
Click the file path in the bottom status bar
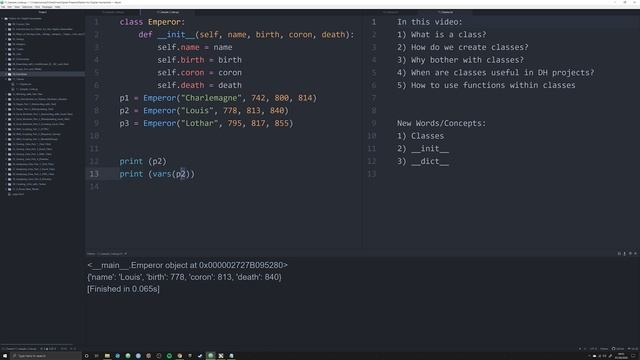[x=20, y=349]
